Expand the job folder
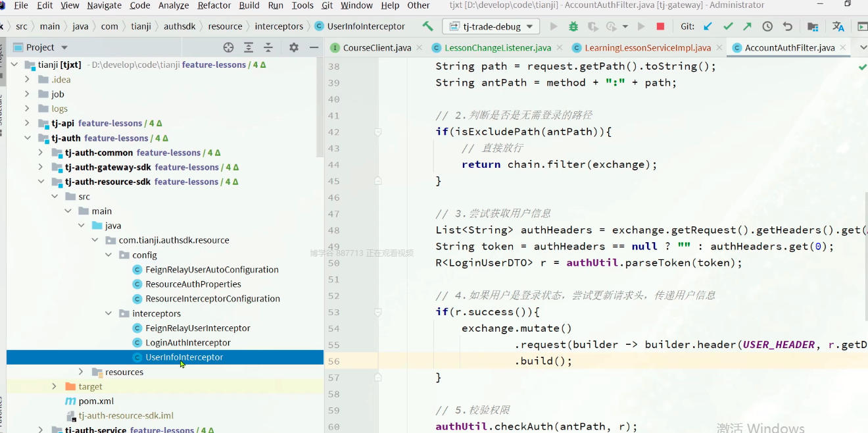Screen dimensions: 868x433 click(27, 94)
